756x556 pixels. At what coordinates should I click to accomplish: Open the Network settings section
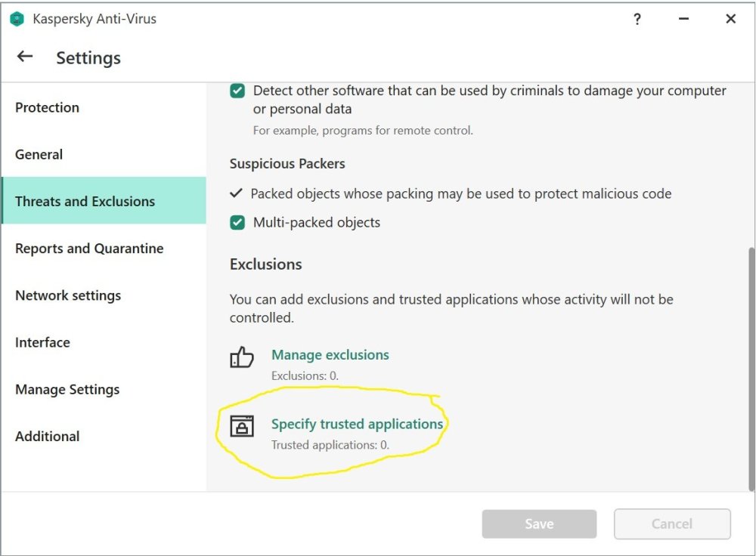point(68,295)
